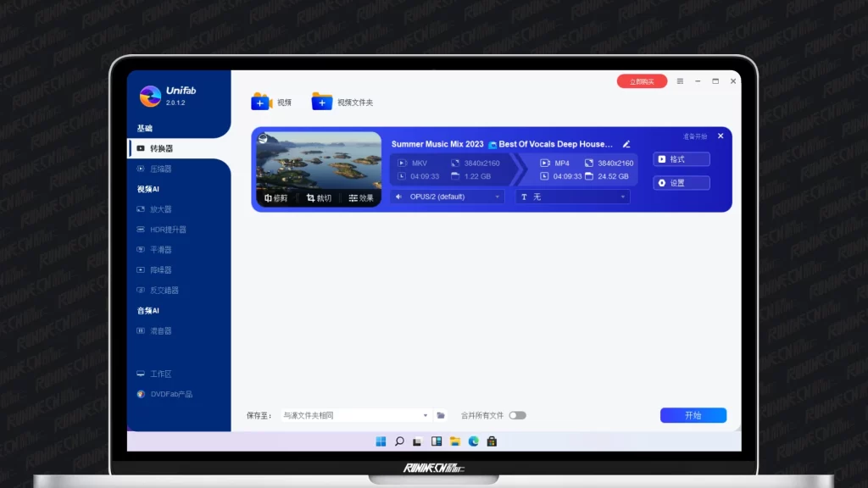This screenshot has width=868, height=488.
Task: Click the video preview thumbnail
Action: [319, 161]
